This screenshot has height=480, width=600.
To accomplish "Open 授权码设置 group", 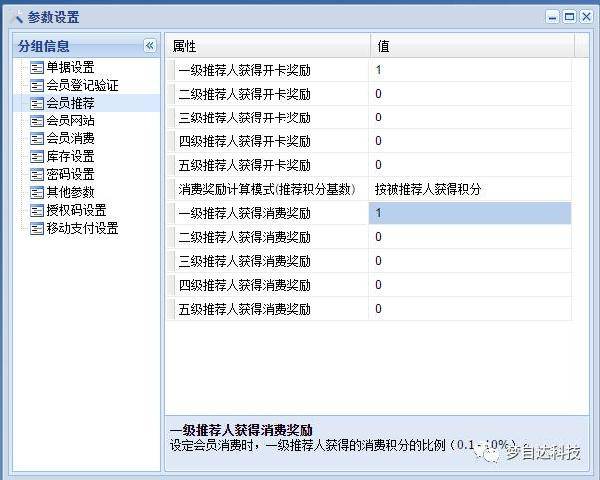I will point(77,210).
